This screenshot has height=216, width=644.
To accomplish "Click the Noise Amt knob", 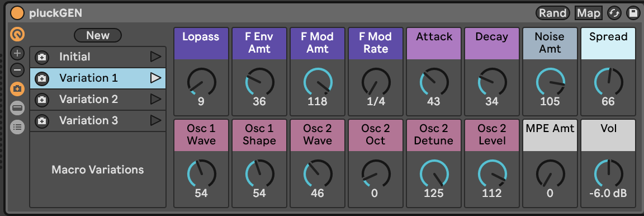I will 550,82.
